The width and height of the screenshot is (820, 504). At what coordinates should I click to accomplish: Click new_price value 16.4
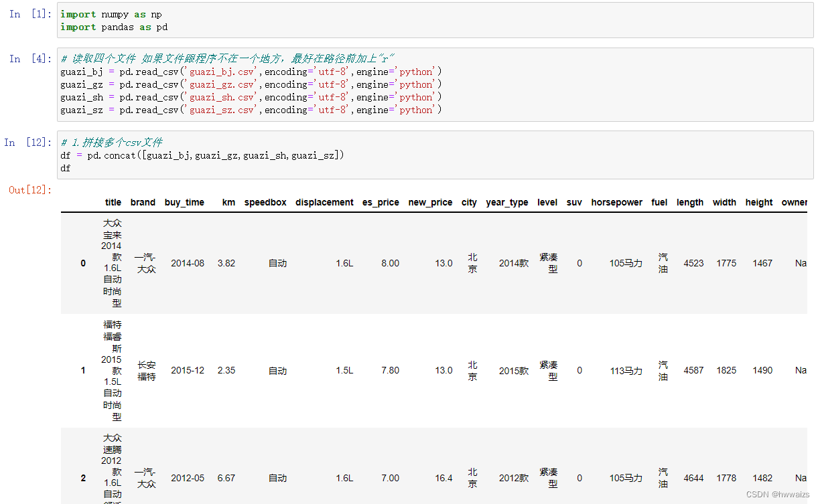click(x=443, y=478)
